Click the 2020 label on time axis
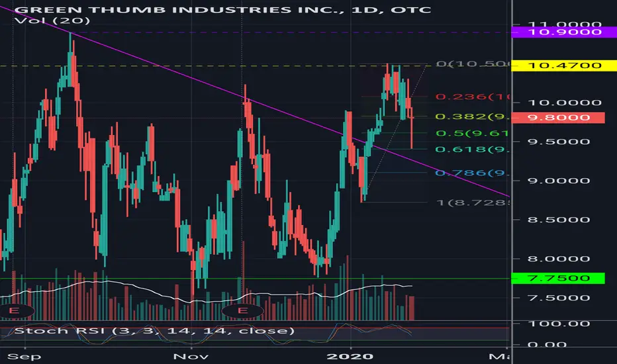The width and height of the screenshot is (617, 364). (350, 357)
